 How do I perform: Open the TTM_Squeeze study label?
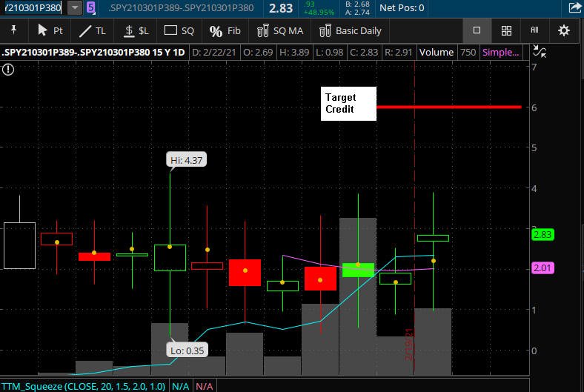[83, 386]
